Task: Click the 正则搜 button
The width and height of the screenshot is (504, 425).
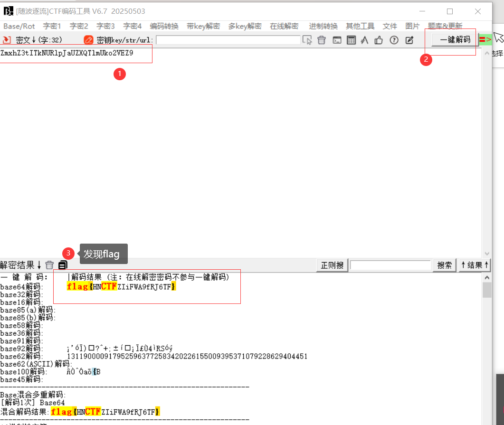Action: click(x=333, y=265)
